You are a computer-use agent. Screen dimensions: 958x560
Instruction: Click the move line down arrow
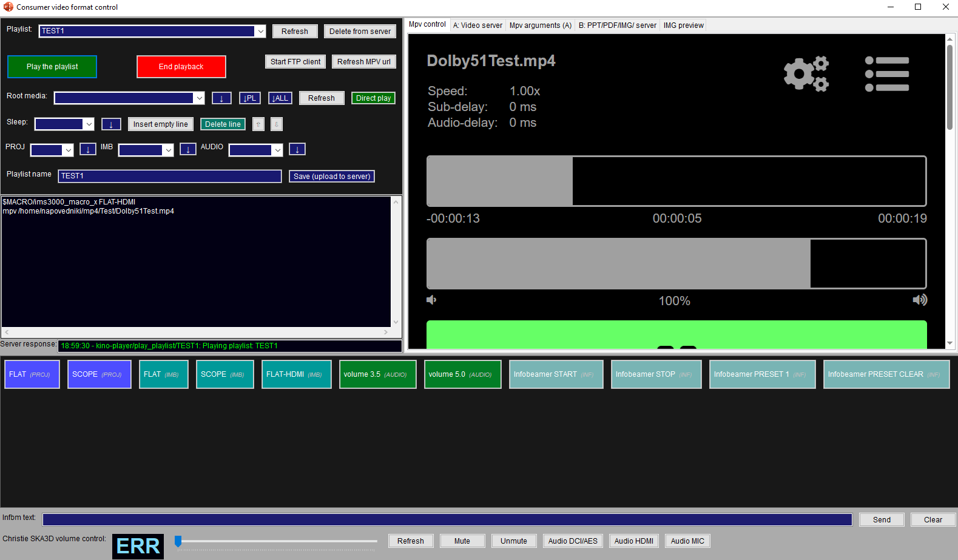pos(277,124)
